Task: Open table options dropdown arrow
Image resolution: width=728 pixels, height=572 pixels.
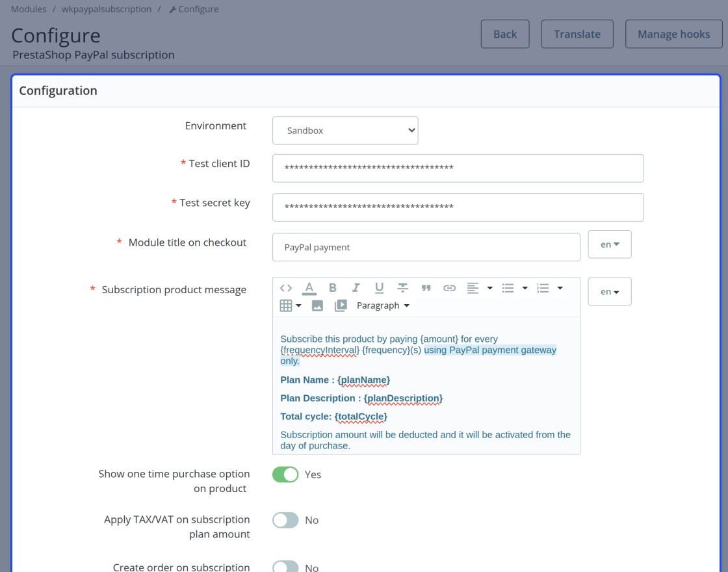Action: [298, 305]
